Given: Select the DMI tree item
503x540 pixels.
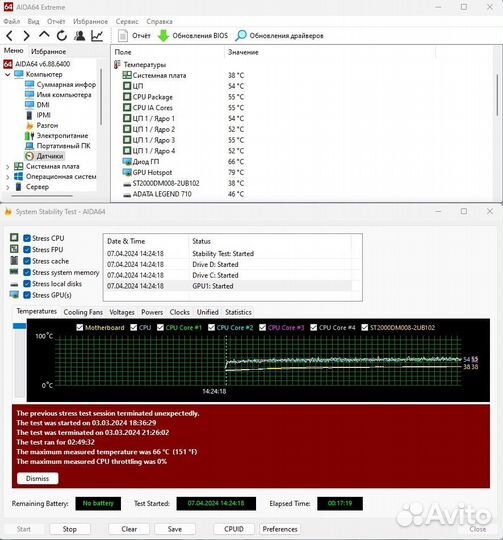Looking at the screenshot, I should [37, 105].
